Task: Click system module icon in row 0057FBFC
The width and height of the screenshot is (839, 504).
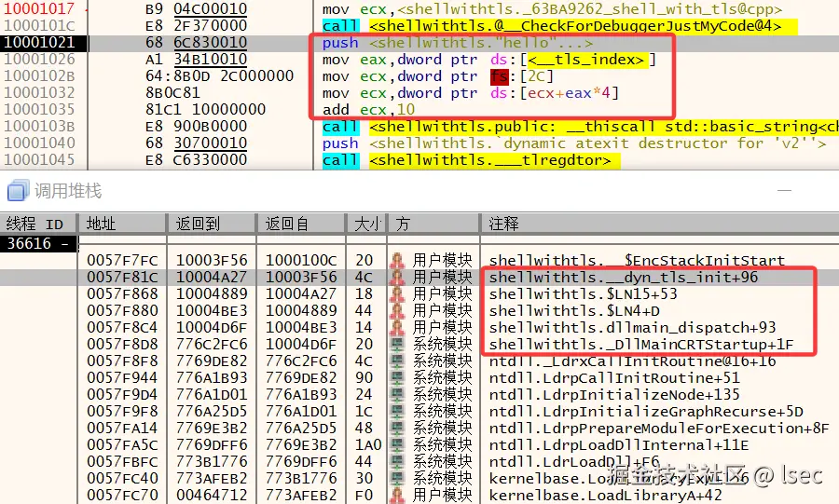Action: pos(397,462)
